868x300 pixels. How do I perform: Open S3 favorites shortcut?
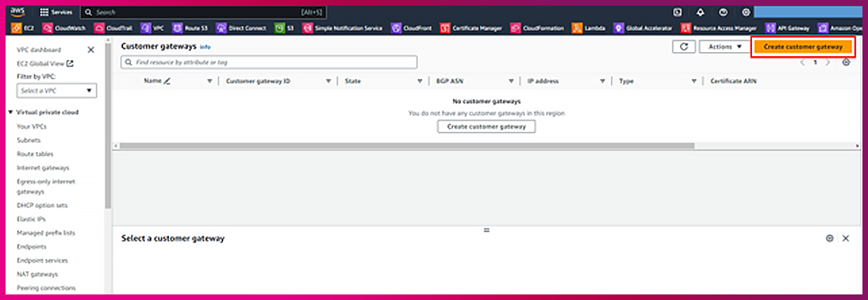(x=285, y=28)
